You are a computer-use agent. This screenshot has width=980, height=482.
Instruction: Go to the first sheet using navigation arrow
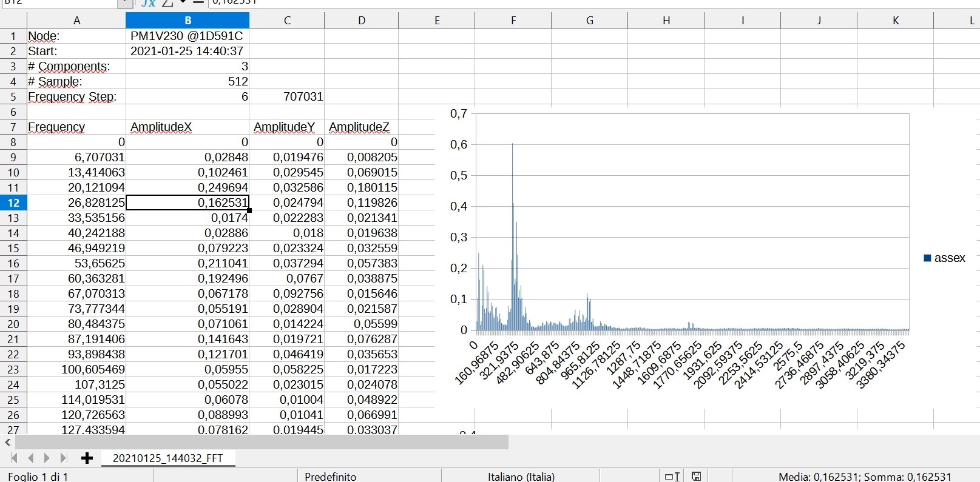point(14,458)
